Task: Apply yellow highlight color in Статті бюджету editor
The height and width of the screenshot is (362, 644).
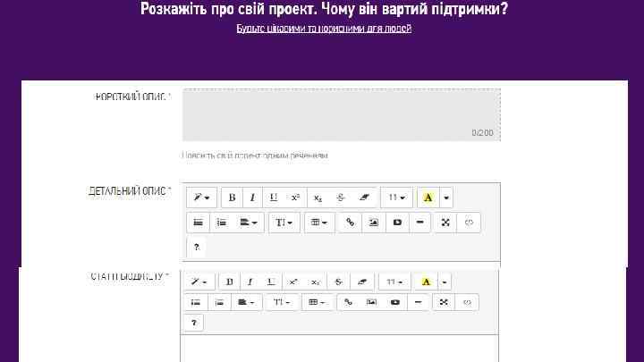Action: (426, 282)
